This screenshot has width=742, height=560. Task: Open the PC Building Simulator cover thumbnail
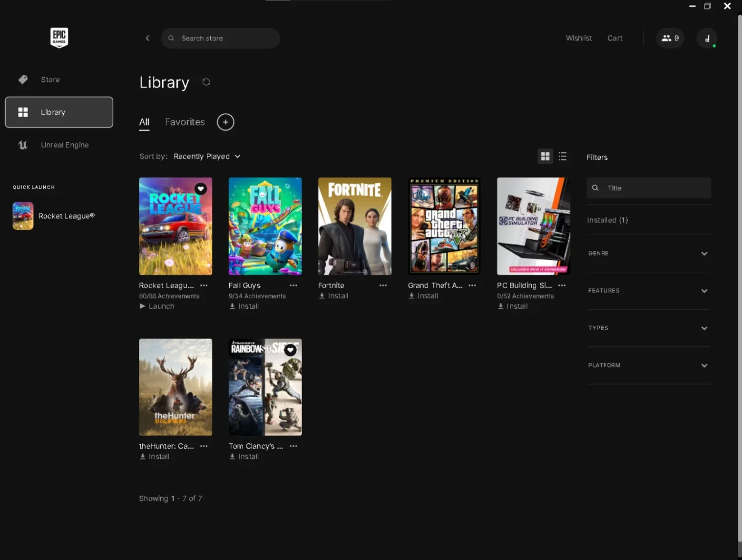[534, 226]
